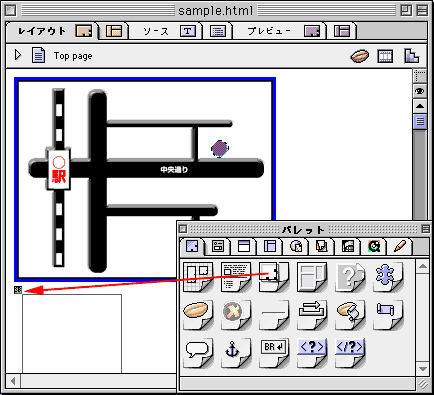Open the pencil tab in the palette
Image resolution: width=434 pixels, height=395 pixels.
tap(400, 246)
